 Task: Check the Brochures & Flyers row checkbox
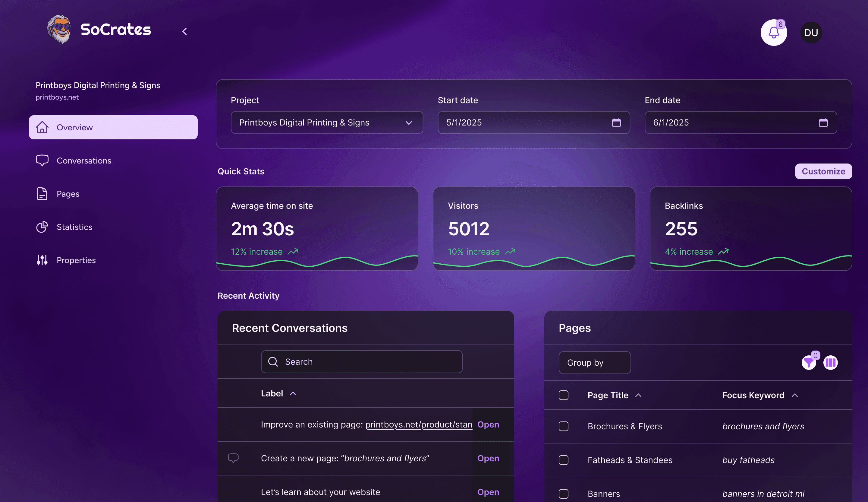[563, 426]
